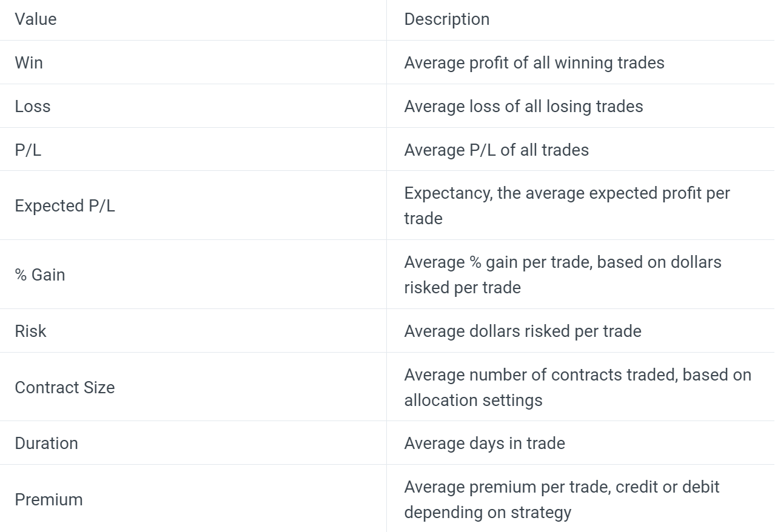Select the % Gain row label
Image resolution: width=775 pixels, height=532 pixels.
[40, 274]
